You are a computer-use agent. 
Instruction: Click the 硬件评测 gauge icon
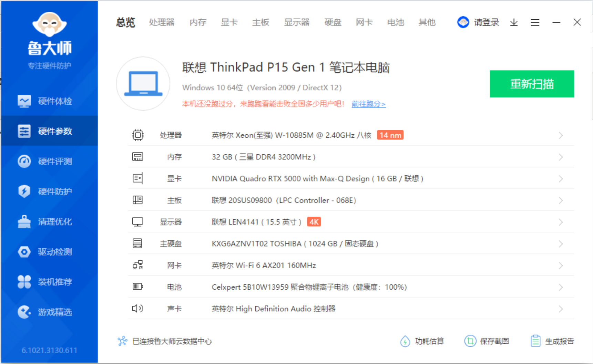[24, 161]
